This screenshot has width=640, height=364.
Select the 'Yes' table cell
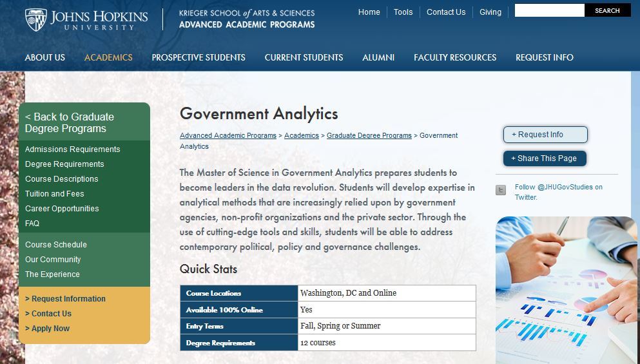(387, 310)
